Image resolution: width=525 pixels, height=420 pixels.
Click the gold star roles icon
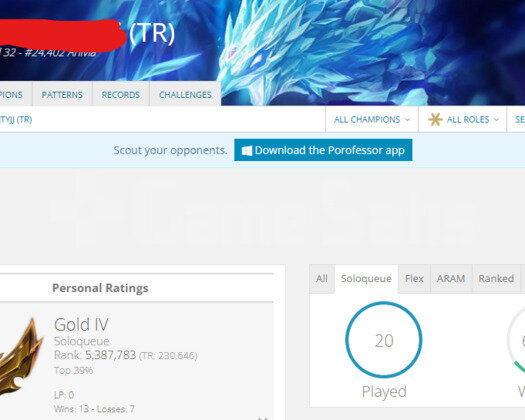[x=435, y=120]
